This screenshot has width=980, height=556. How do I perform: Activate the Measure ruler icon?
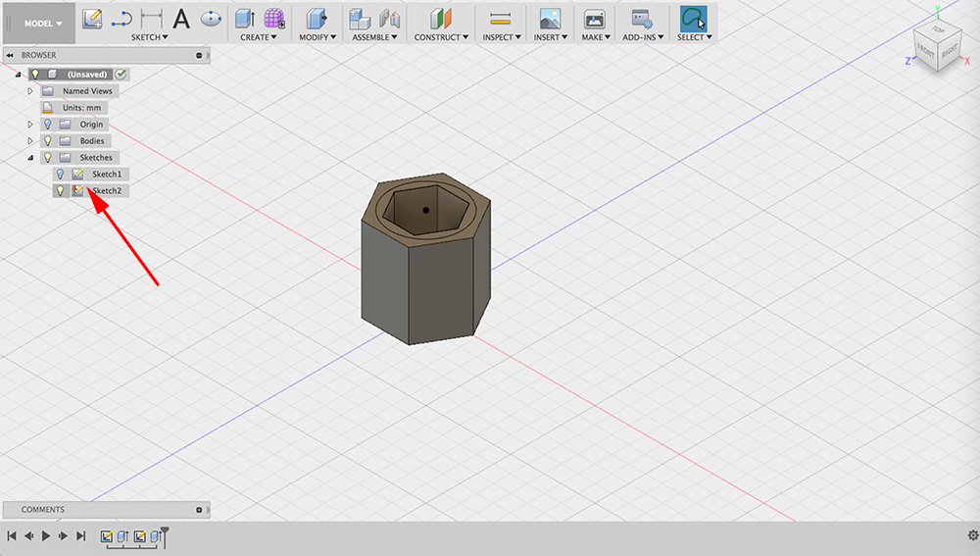click(501, 20)
